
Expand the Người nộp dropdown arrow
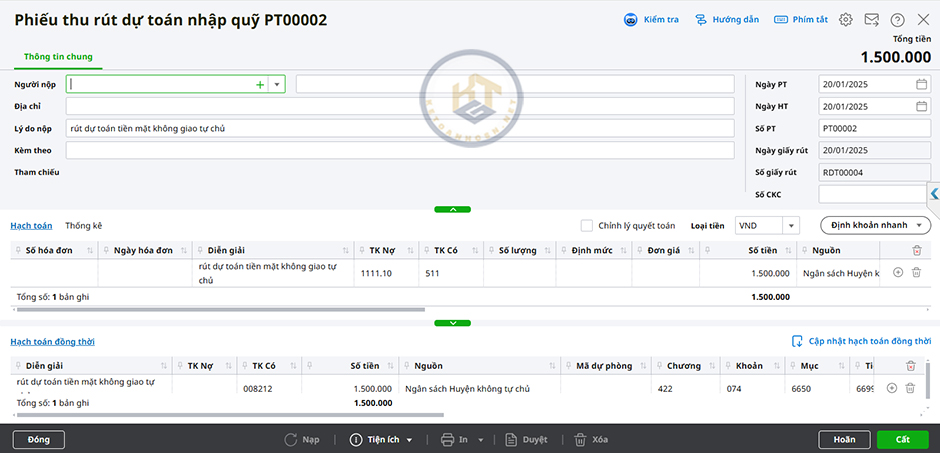[x=277, y=85]
